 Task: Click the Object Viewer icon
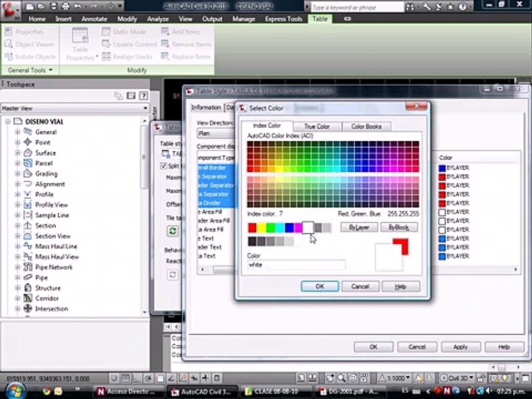point(8,44)
